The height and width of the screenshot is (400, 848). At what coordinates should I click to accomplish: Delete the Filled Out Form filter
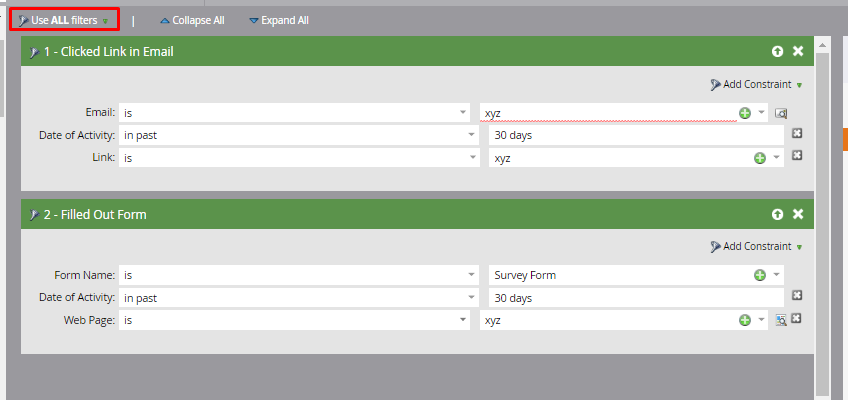[798, 214]
